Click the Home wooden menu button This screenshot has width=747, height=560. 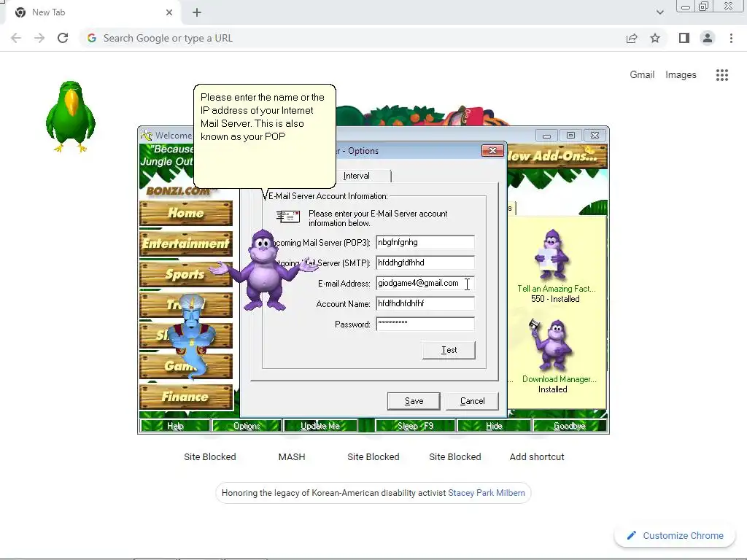tap(186, 213)
